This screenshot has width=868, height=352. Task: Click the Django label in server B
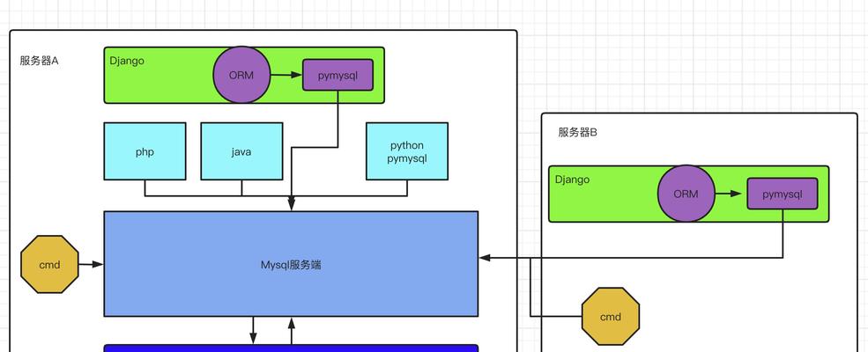coord(573,180)
